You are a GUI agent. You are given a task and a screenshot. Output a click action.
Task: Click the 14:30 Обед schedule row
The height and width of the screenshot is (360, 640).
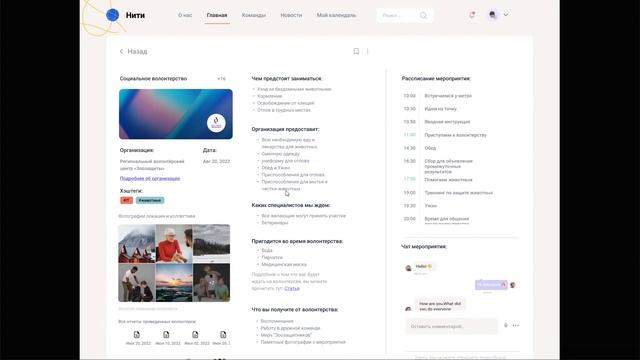[x=420, y=148]
